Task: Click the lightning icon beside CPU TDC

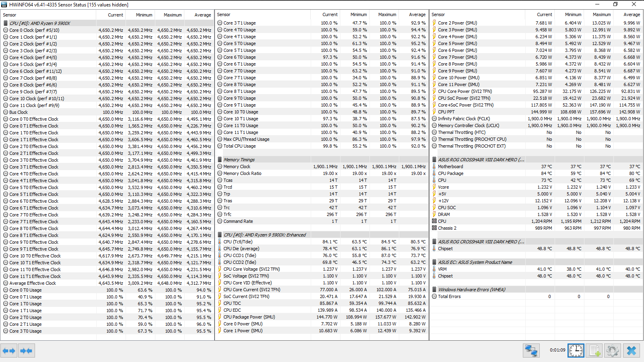Action: [220, 303]
